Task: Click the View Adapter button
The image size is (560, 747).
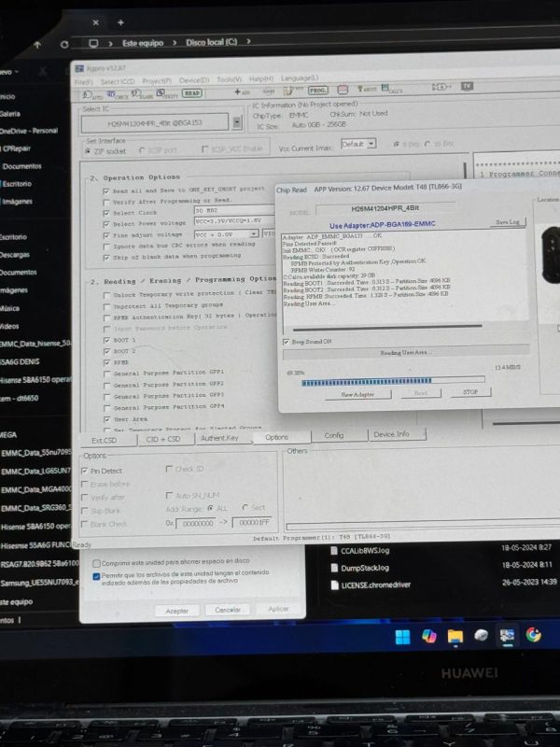Action: tap(358, 394)
